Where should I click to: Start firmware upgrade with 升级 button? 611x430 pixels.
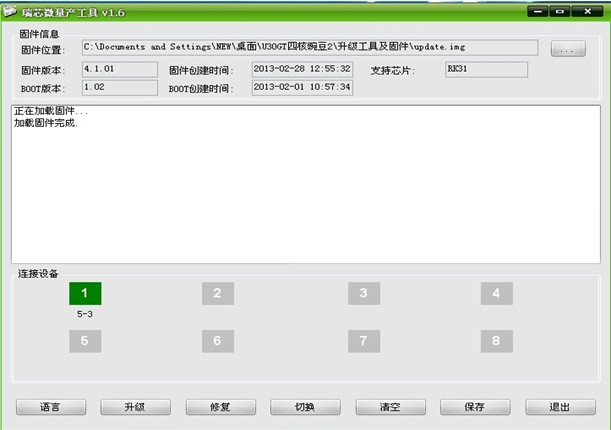(x=135, y=407)
